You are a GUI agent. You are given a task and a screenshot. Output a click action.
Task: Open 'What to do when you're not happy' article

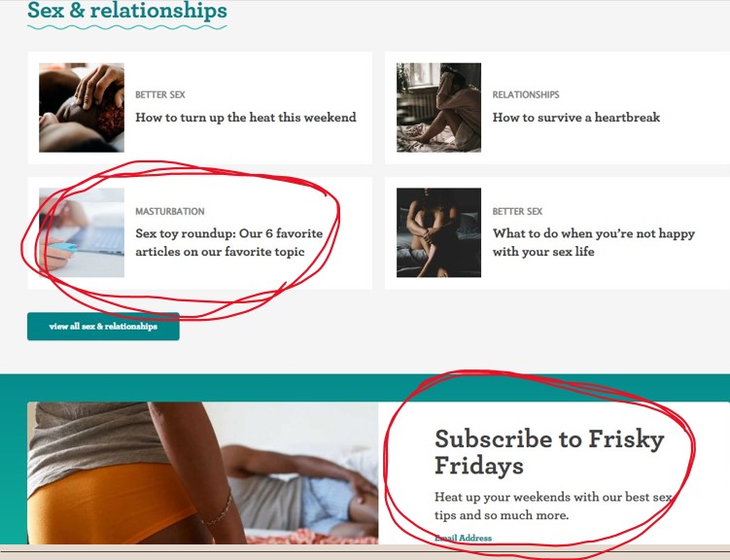tap(594, 242)
